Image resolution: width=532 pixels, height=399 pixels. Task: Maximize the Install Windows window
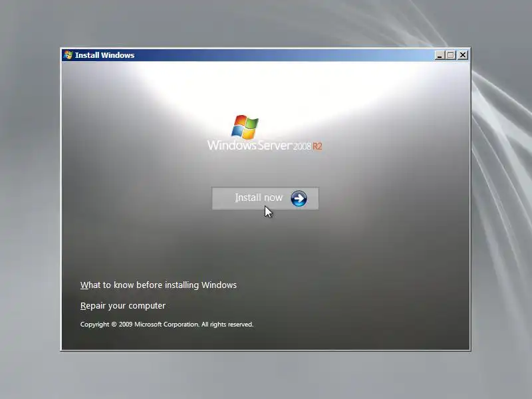tap(451, 55)
